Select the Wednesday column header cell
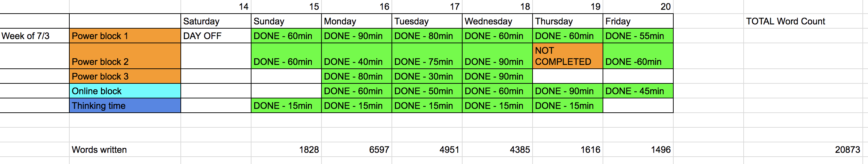Image resolution: width=868 pixels, height=164 pixels. (497, 21)
